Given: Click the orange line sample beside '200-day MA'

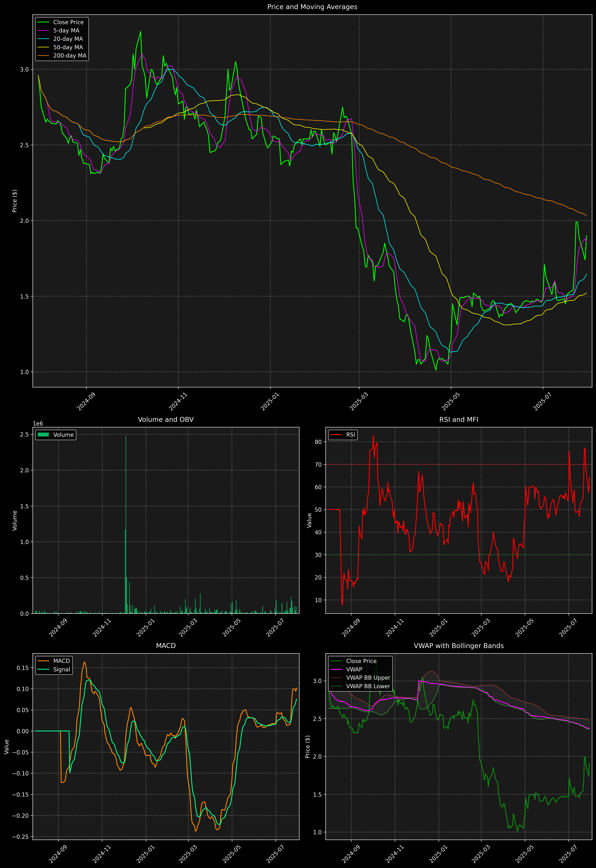Looking at the screenshot, I should pos(43,56).
